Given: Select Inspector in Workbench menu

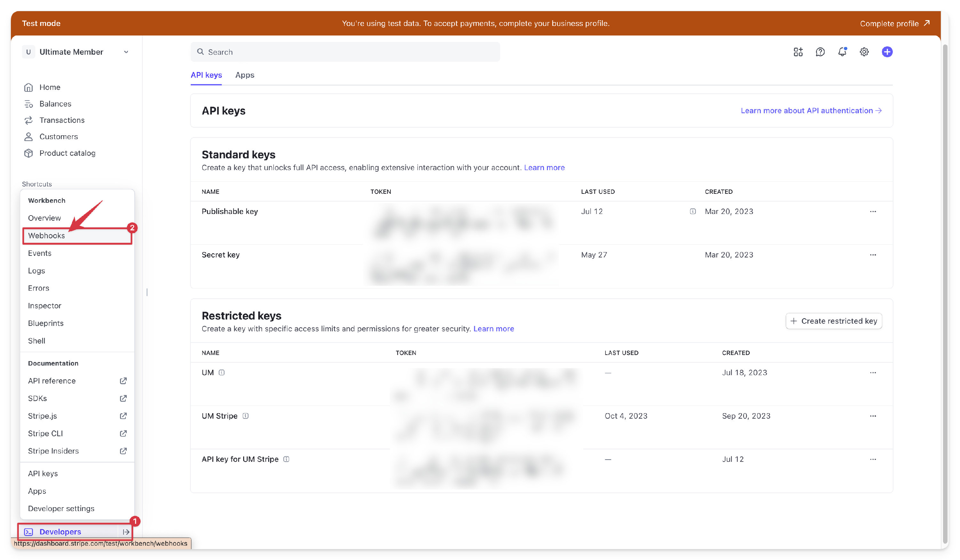Looking at the screenshot, I should click(44, 306).
